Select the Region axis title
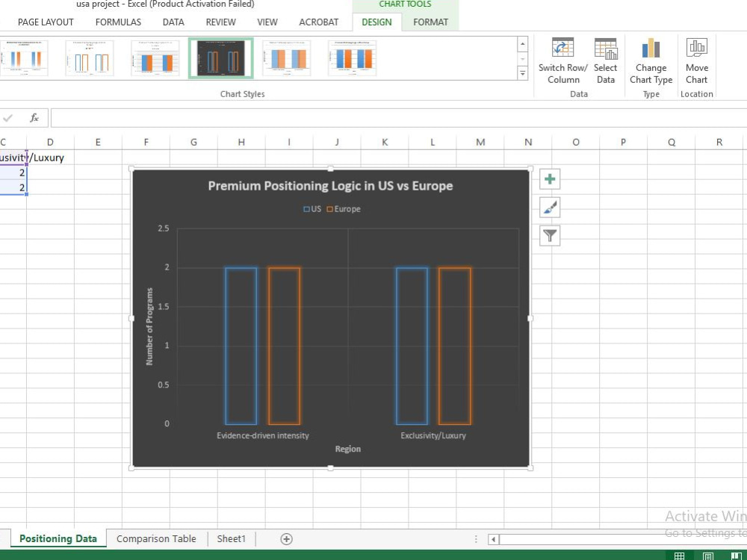Screen dimensions: 747x560 point(348,449)
